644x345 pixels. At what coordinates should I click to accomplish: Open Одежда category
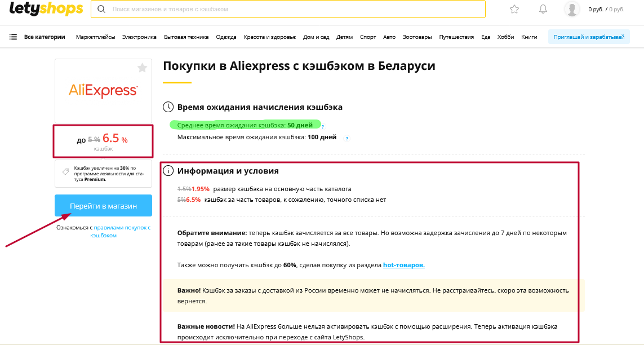click(x=226, y=37)
